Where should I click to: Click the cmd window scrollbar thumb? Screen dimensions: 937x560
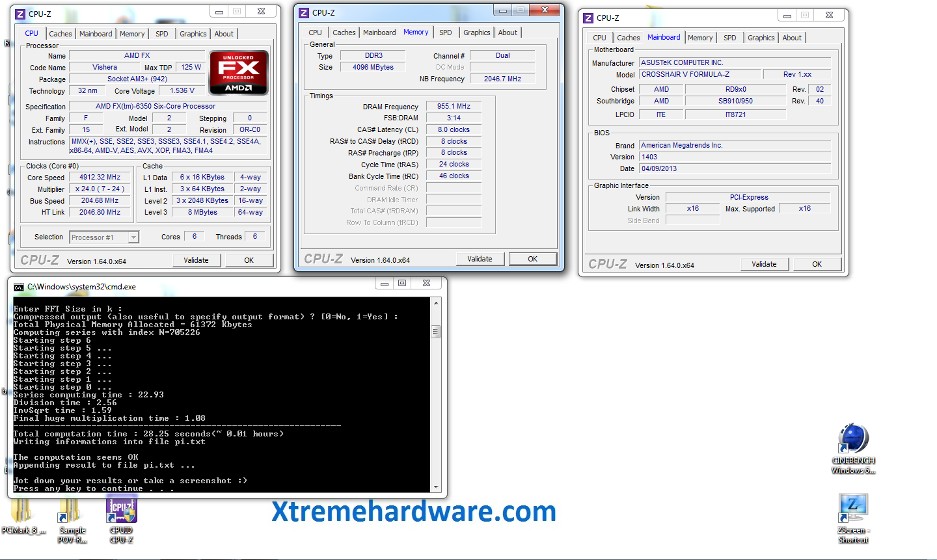tap(436, 332)
